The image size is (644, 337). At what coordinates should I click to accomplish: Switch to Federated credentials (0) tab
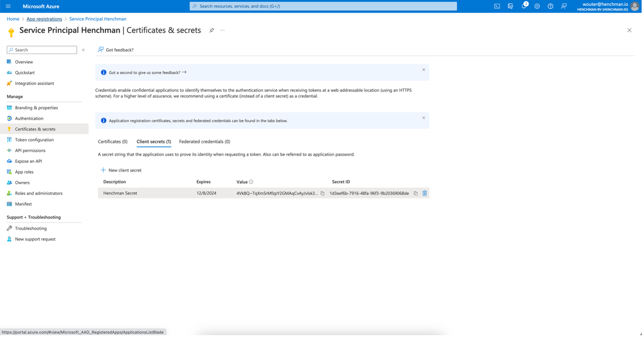[205, 142]
